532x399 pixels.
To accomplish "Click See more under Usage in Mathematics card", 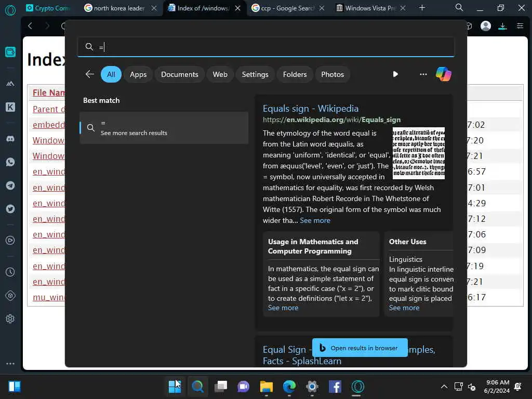I will point(283,308).
